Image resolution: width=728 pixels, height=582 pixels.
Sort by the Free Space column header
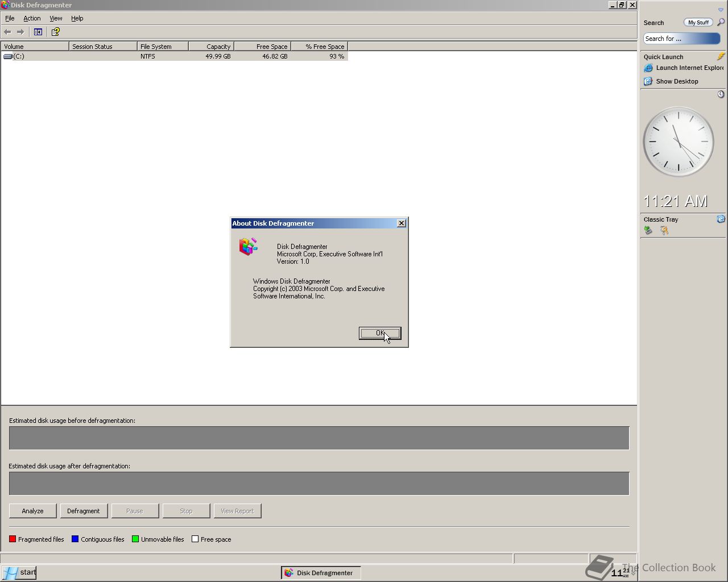[x=262, y=47]
